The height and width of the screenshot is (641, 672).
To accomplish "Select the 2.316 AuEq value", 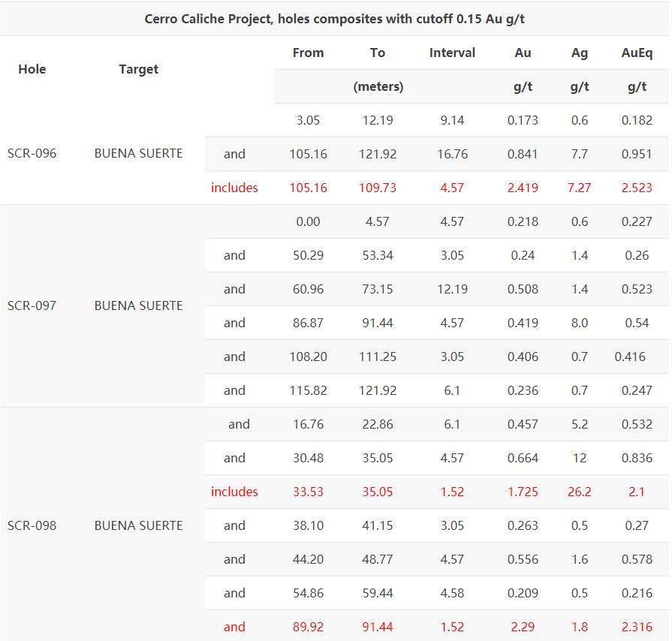I will pyautogui.click(x=637, y=627).
